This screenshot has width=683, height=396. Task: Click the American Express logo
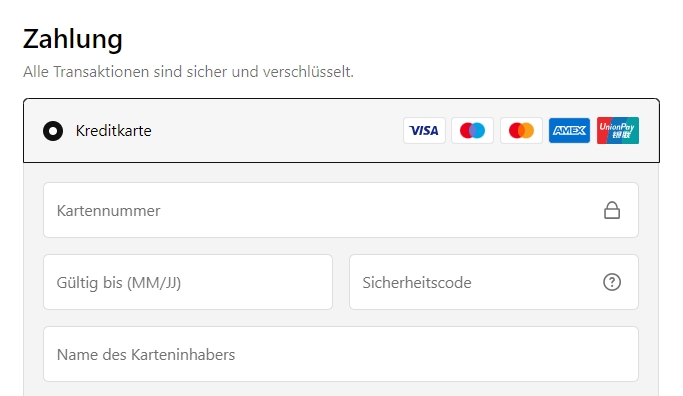point(569,130)
